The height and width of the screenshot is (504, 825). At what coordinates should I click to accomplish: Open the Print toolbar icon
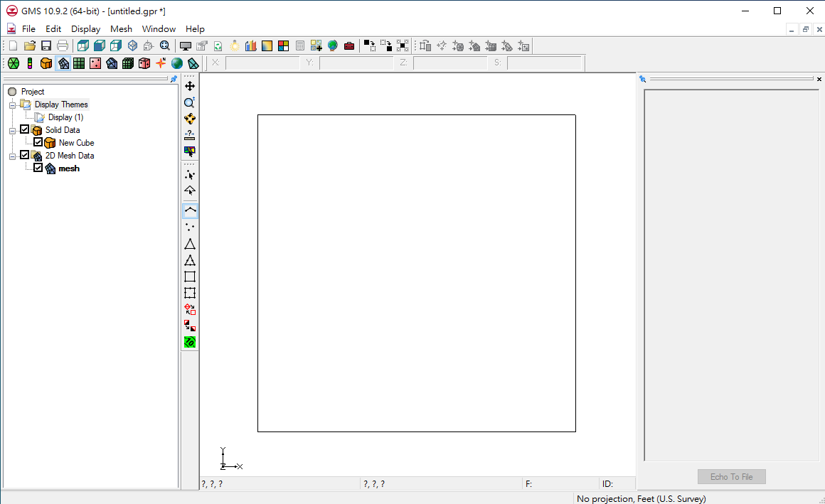(x=63, y=46)
